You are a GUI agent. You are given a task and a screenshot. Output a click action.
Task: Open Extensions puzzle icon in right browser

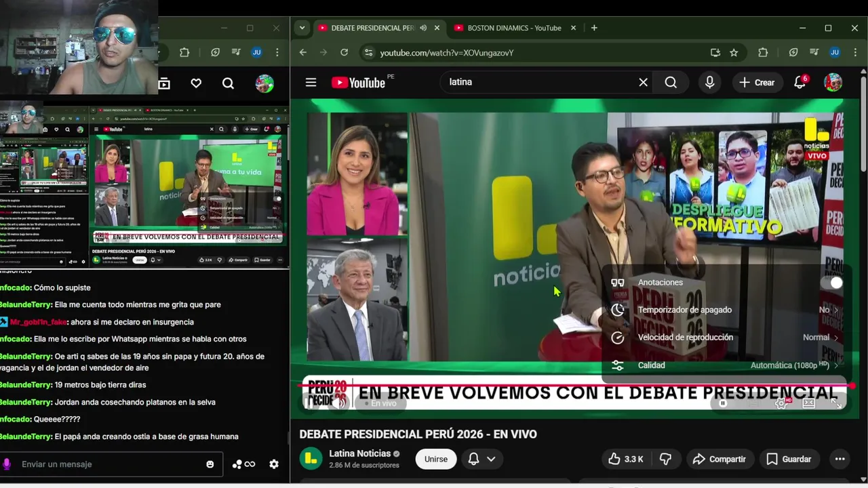pos(763,52)
